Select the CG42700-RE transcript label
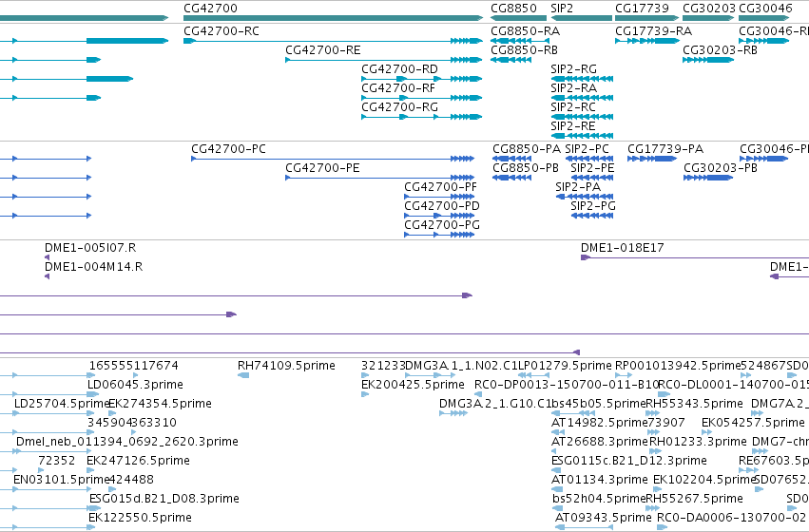This screenshot has width=809, height=532. [323, 50]
